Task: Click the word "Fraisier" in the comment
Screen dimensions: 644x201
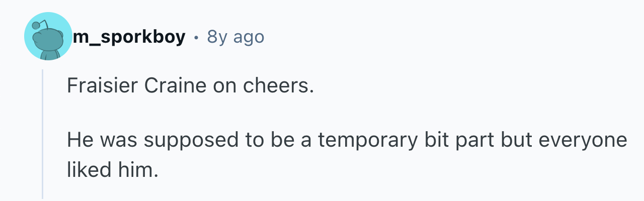Action: click(102, 86)
